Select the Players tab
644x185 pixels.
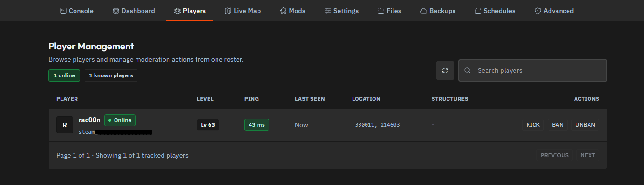point(190,11)
